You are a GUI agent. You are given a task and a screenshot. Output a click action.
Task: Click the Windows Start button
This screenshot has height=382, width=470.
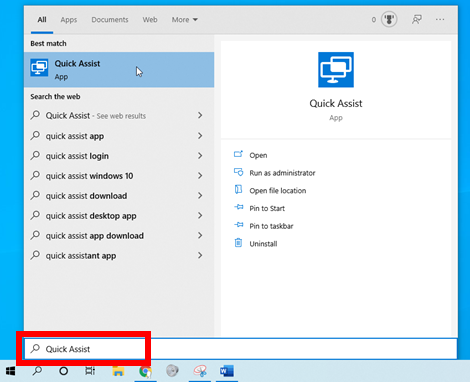10,371
